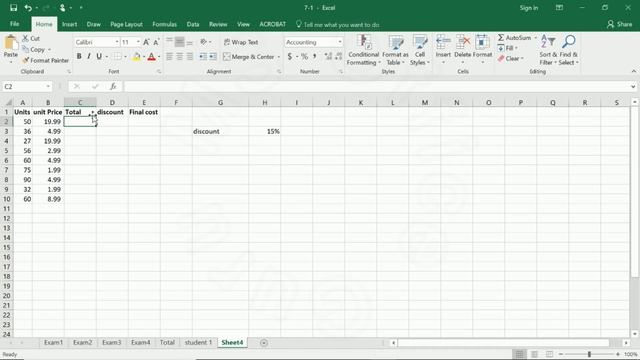The image size is (640, 360).
Task: Click the Save icon in title bar
Action: tap(13, 8)
